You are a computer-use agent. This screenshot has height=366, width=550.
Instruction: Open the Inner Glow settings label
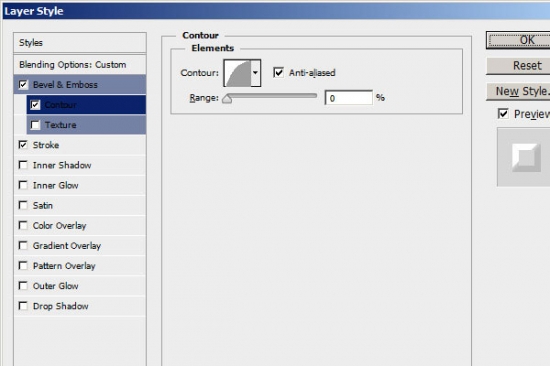coord(56,185)
